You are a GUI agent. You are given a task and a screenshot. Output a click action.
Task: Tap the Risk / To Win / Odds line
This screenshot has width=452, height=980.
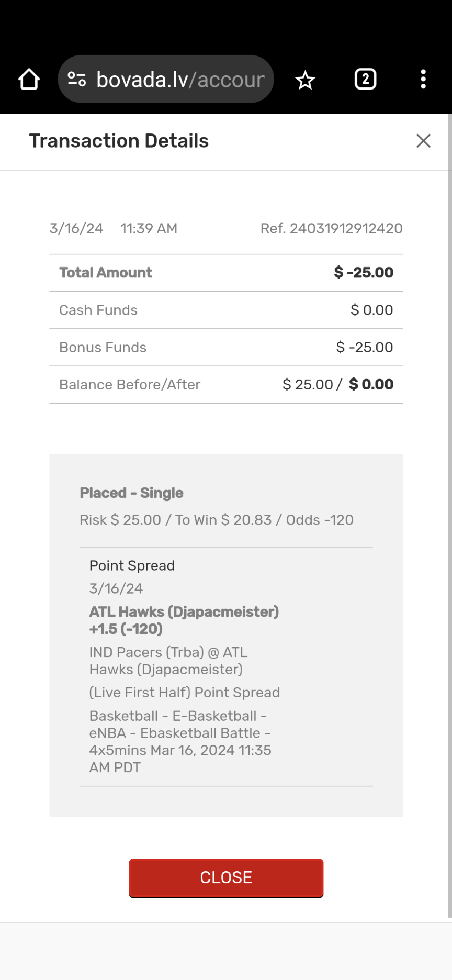click(x=216, y=520)
